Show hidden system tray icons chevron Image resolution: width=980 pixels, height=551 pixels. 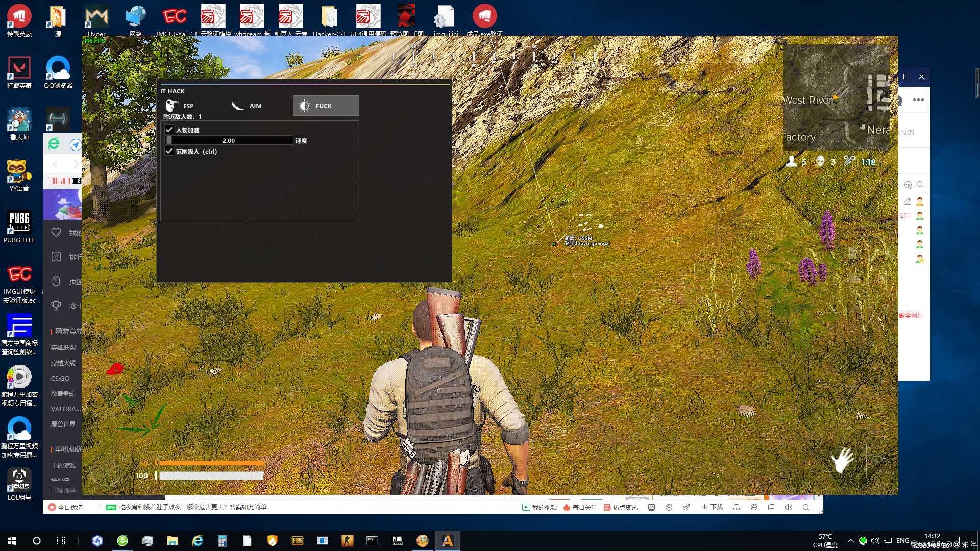[850, 541]
